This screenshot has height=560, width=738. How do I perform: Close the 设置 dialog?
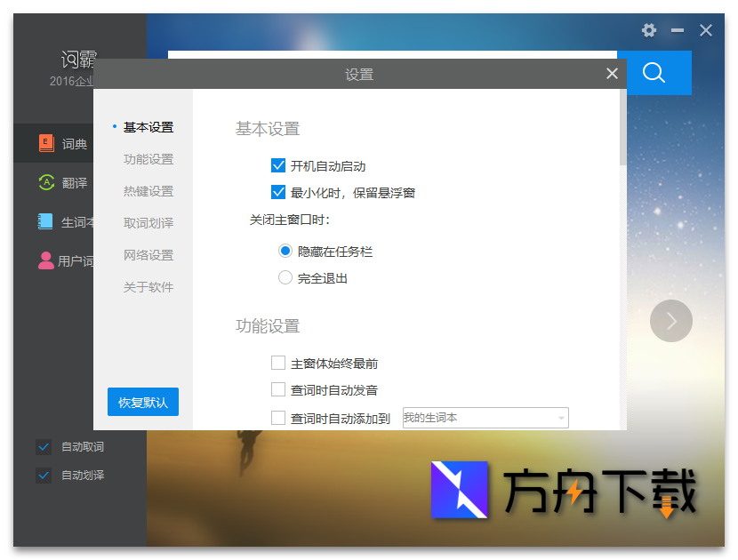pos(612,74)
